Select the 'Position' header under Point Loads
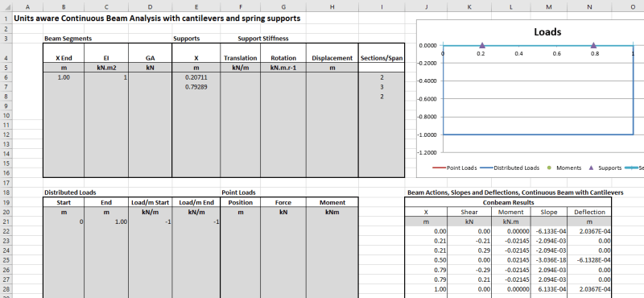This screenshot has width=644, height=298. pyautogui.click(x=240, y=203)
